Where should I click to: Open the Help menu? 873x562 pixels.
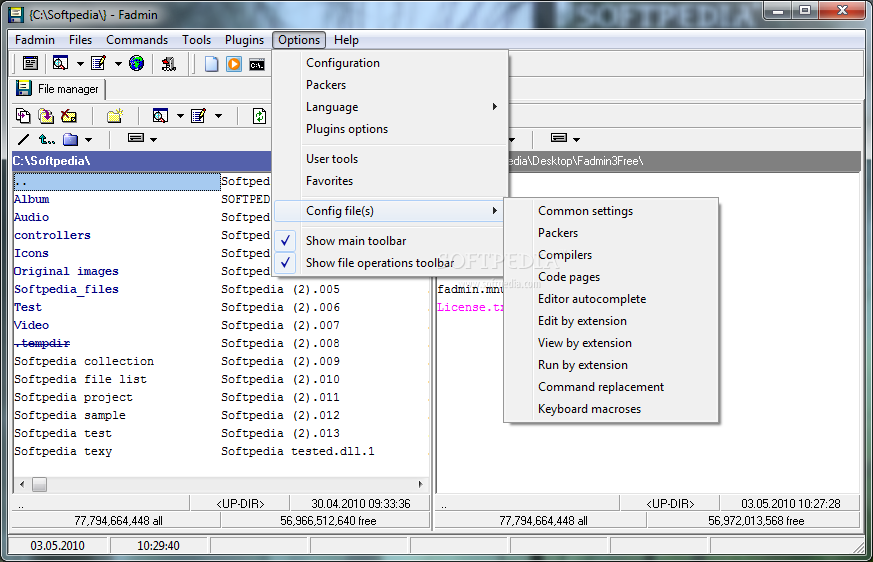346,40
